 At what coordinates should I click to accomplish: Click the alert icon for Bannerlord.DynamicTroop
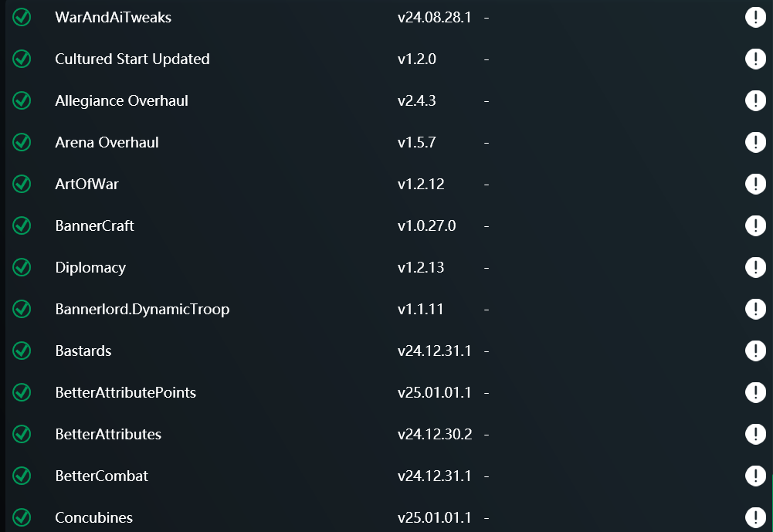(x=754, y=310)
